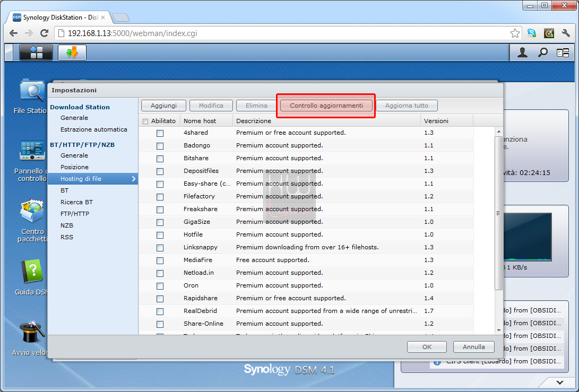Tick the Hotfile host checkbox

click(160, 235)
